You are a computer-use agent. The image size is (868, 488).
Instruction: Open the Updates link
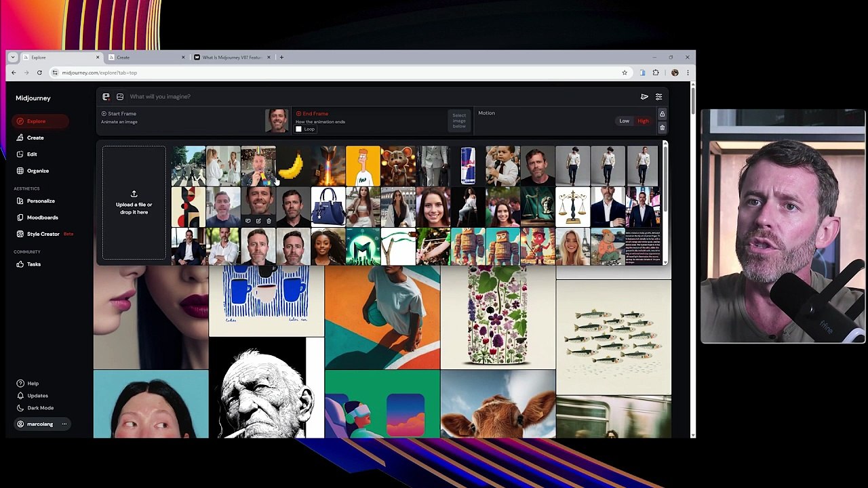33,396
